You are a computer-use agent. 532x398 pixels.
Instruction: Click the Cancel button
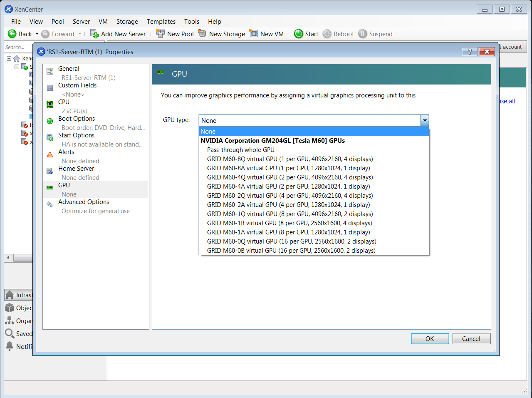(471, 338)
